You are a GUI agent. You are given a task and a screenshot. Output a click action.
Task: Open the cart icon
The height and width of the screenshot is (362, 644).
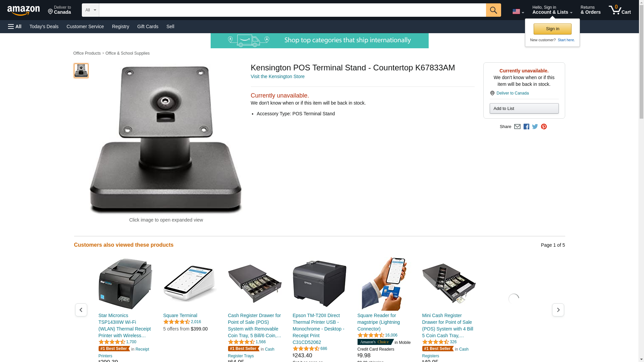(x=620, y=10)
